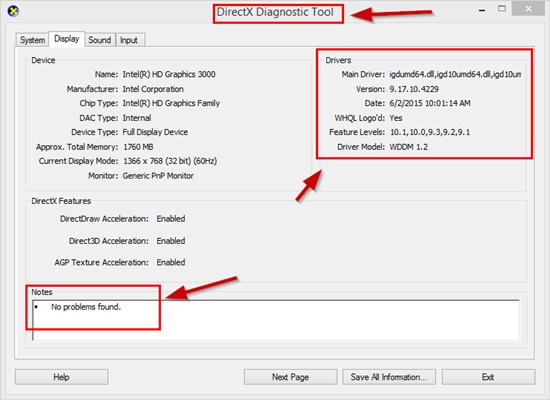Click the 'DirectX Features' group label

click(x=61, y=201)
